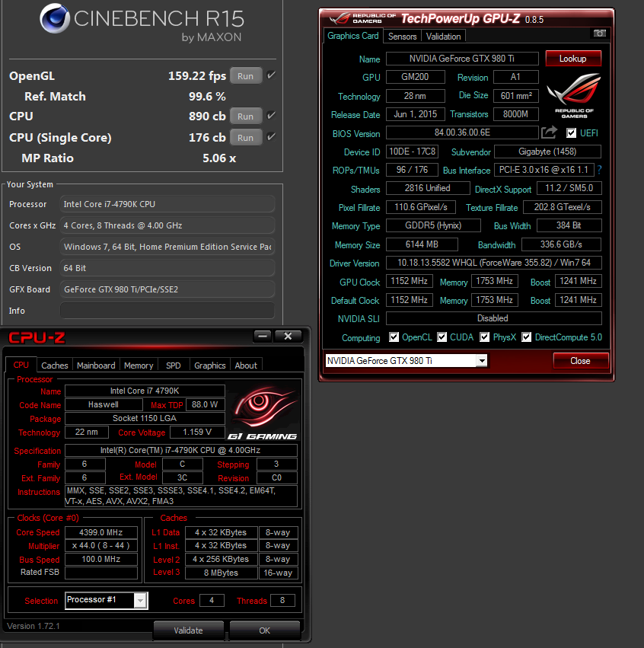The width and height of the screenshot is (644, 648).
Task: Toggle the DirectCompute 5.0 checkbox
Action: click(526, 337)
